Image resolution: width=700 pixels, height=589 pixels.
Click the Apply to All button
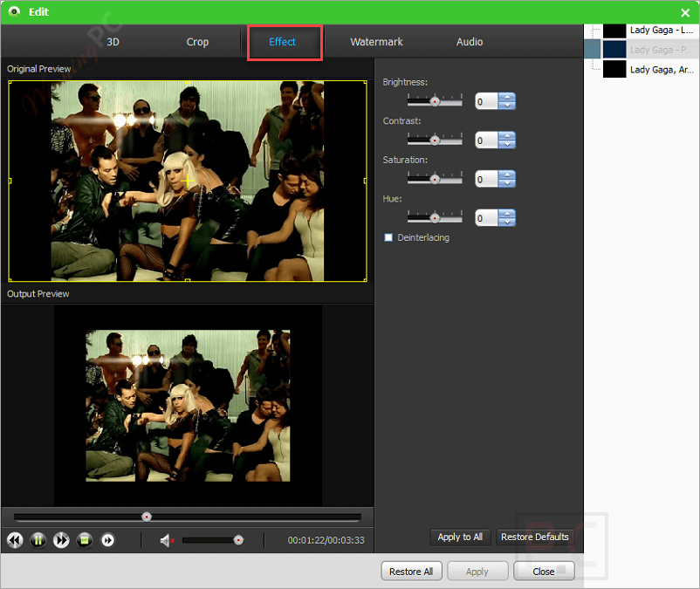coord(460,537)
